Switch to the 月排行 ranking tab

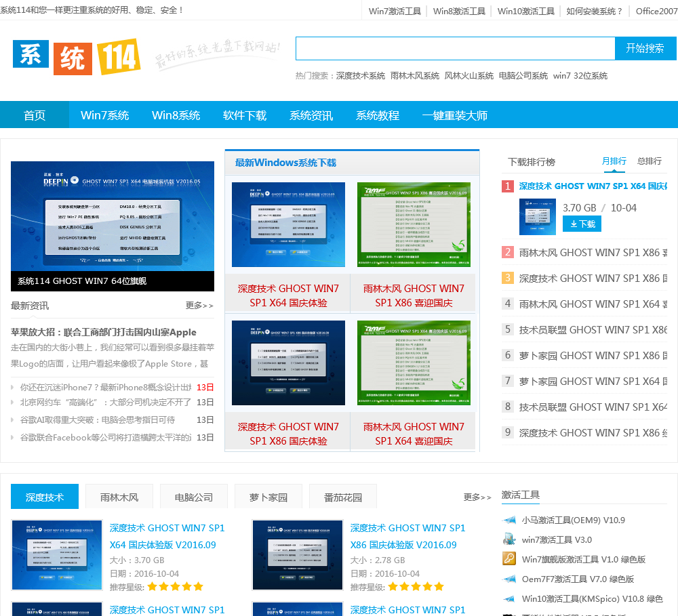(614, 162)
